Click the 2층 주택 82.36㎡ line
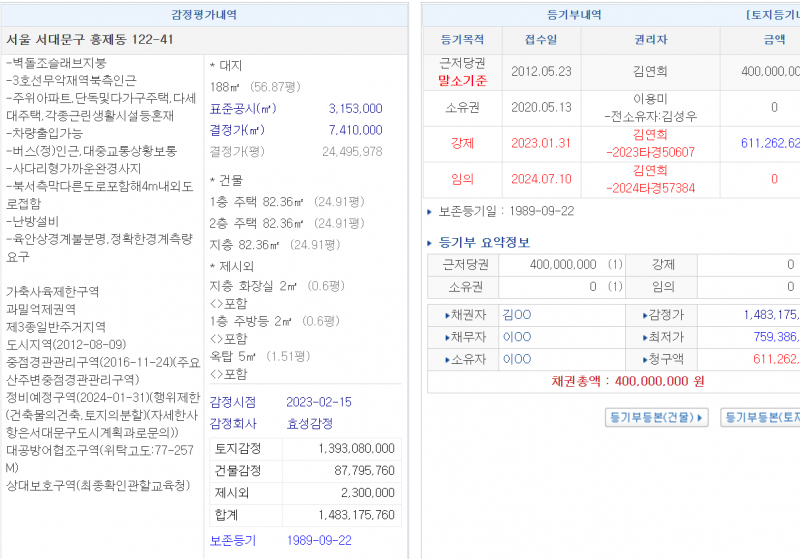 287,223
